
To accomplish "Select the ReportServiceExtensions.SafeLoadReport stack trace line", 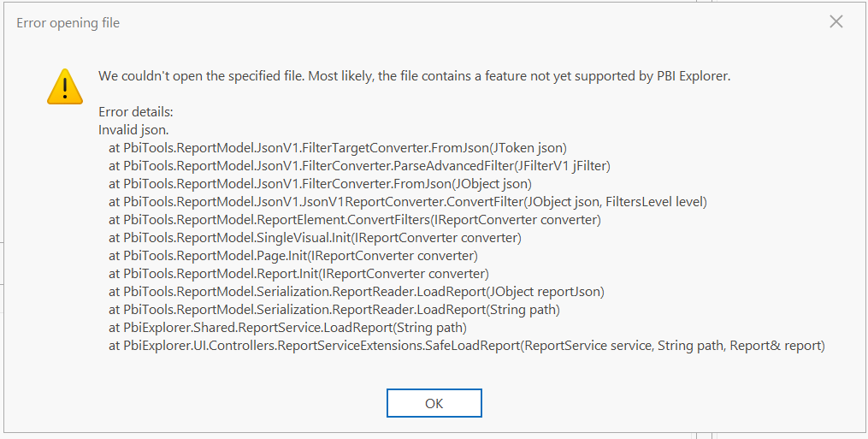I will click(466, 346).
